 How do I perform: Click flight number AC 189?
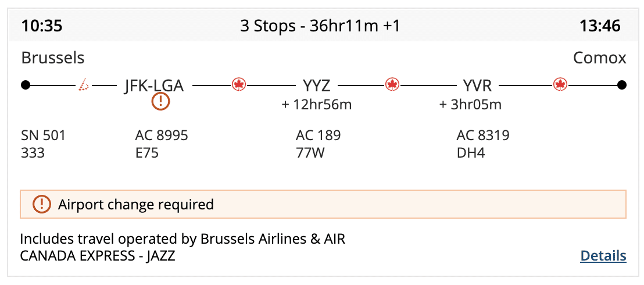[x=318, y=136]
